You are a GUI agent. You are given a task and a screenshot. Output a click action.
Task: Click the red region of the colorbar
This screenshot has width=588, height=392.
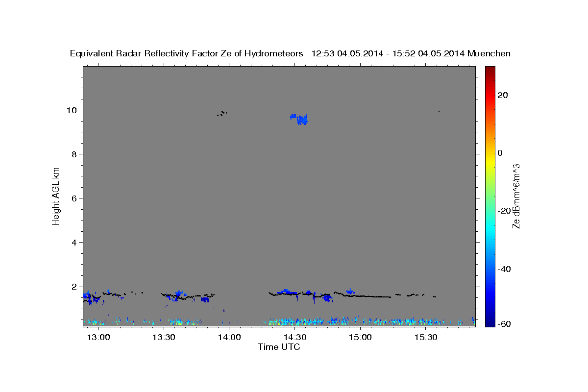(x=490, y=96)
